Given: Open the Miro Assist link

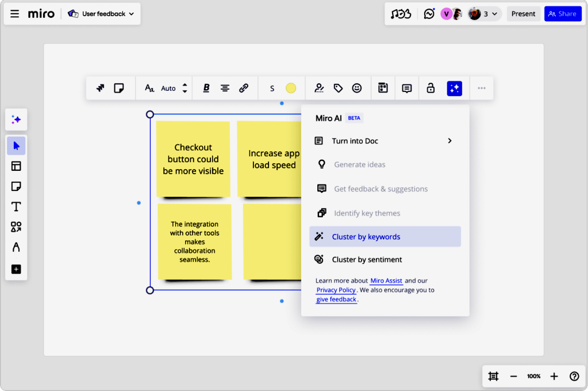Looking at the screenshot, I should click(x=386, y=281).
